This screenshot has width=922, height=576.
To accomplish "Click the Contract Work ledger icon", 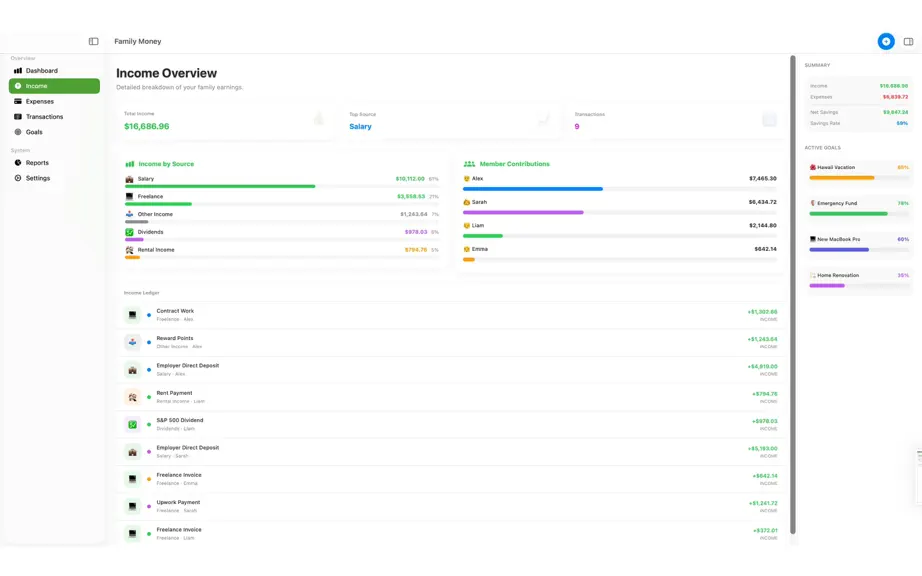I will pos(132,315).
